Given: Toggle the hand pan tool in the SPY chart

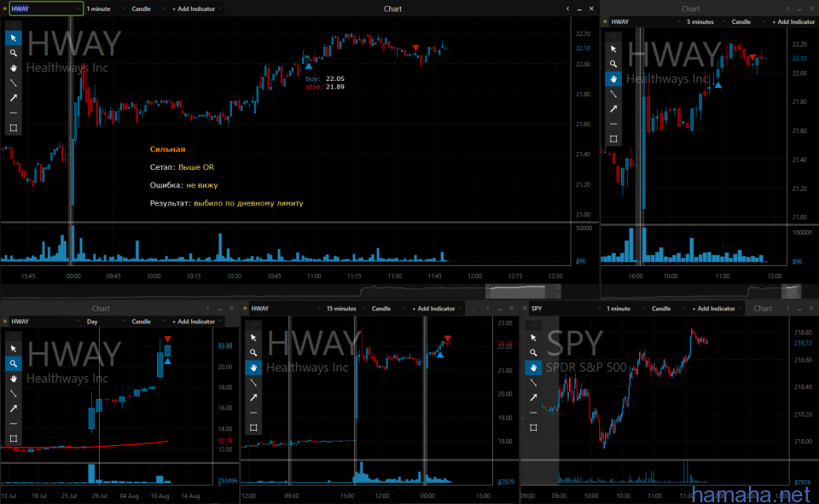Looking at the screenshot, I should (x=533, y=368).
